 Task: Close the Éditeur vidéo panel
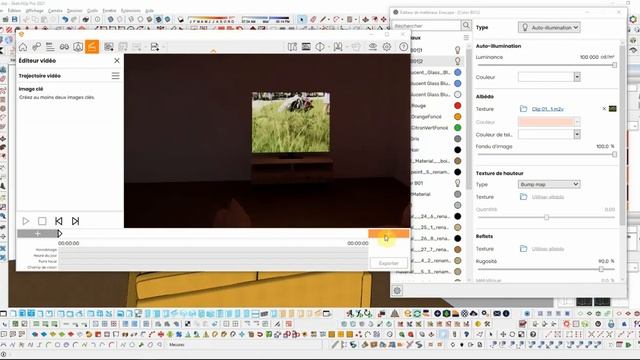click(x=117, y=60)
